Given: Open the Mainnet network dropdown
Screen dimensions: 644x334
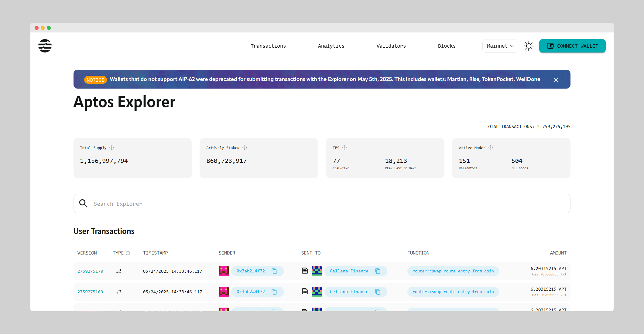Looking at the screenshot, I should coord(500,46).
